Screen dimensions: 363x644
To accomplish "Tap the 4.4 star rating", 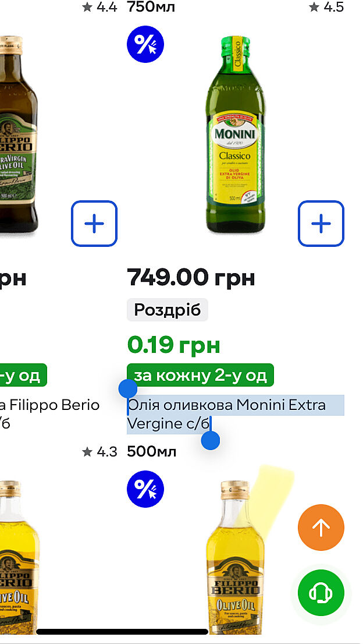I will (99, 7).
